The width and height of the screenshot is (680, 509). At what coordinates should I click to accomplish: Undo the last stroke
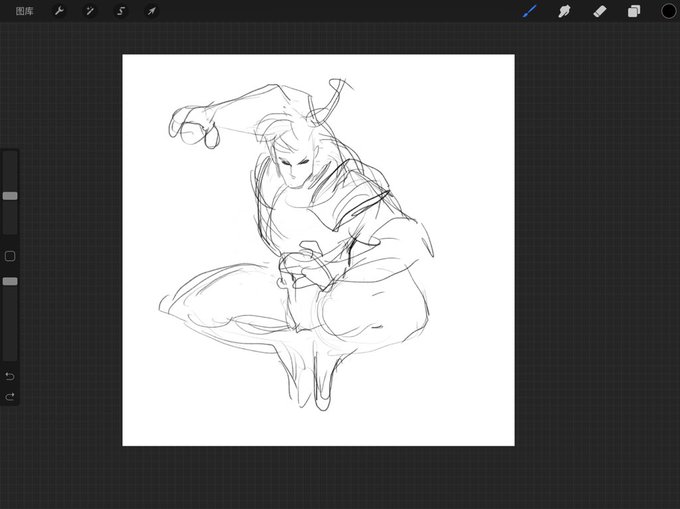pos(10,376)
